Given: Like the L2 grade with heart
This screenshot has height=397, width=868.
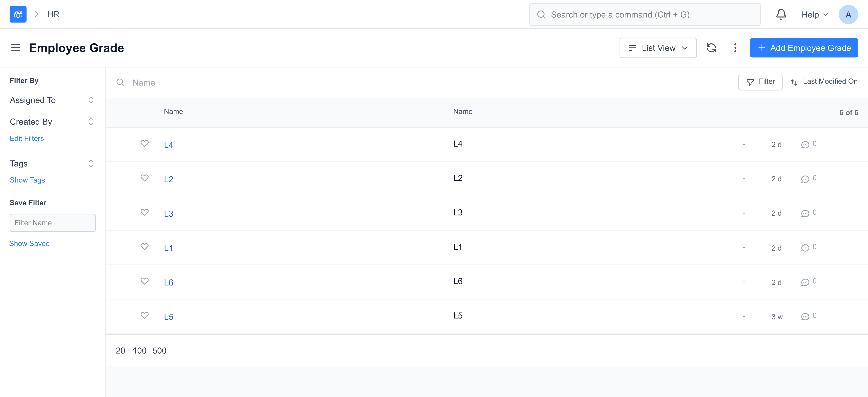Looking at the screenshot, I should 144,178.
